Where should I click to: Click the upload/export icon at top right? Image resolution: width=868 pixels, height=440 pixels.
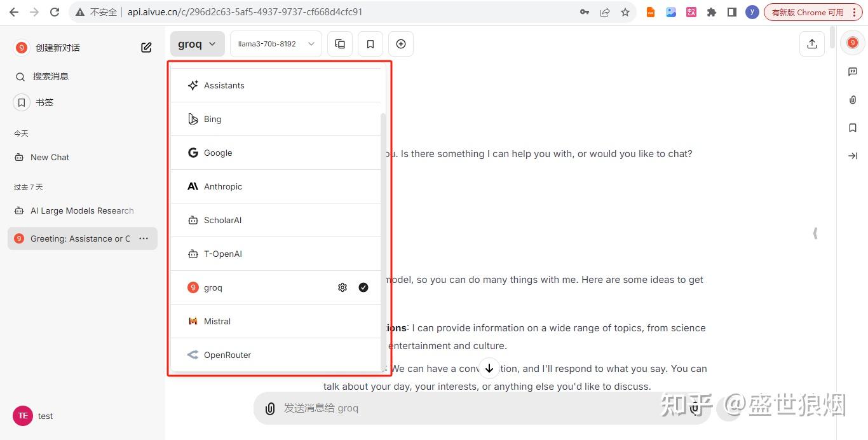pyautogui.click(x=811, y=43)
